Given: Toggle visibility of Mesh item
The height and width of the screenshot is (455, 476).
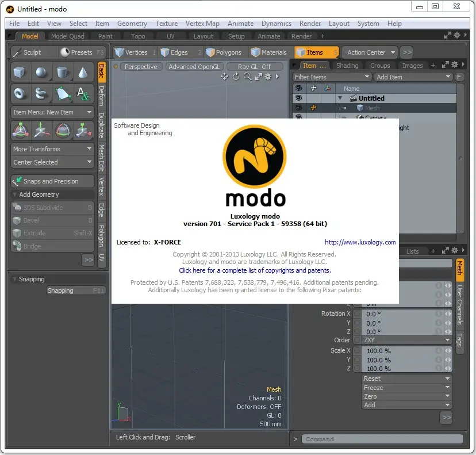Looking at the screenshot, I should 299,108.
